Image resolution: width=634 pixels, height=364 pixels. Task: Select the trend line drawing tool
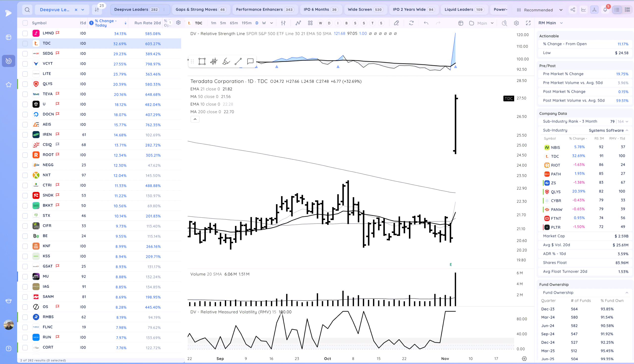[238, 62]
